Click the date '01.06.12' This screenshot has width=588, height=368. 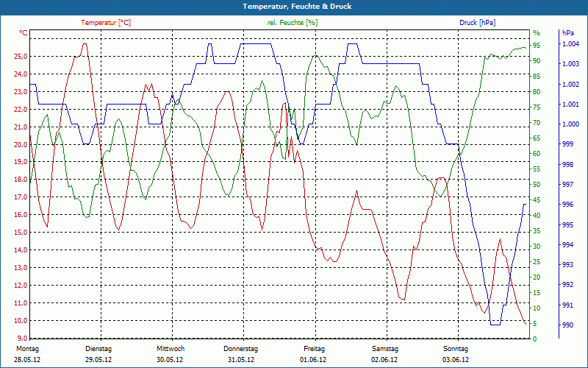tap(313, 360)
